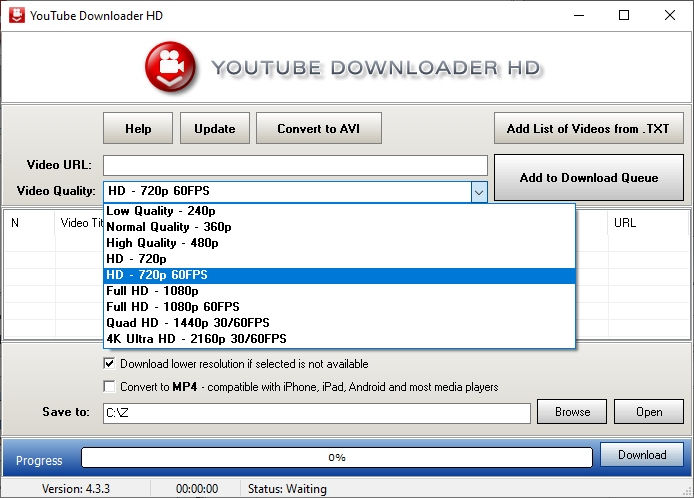694x498 pixels.
Task: Select High Quality - 480p option
Action: point(339,243)
